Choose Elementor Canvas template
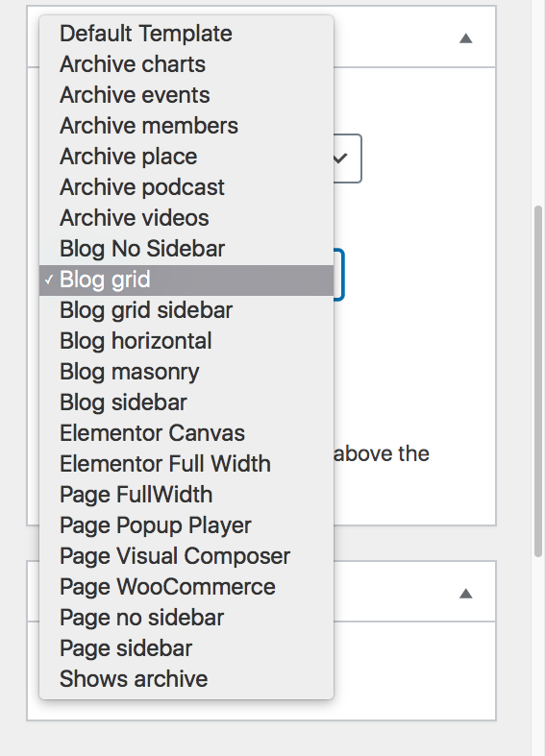Screen dimensions: 545x756 click(x=186, y=433)
